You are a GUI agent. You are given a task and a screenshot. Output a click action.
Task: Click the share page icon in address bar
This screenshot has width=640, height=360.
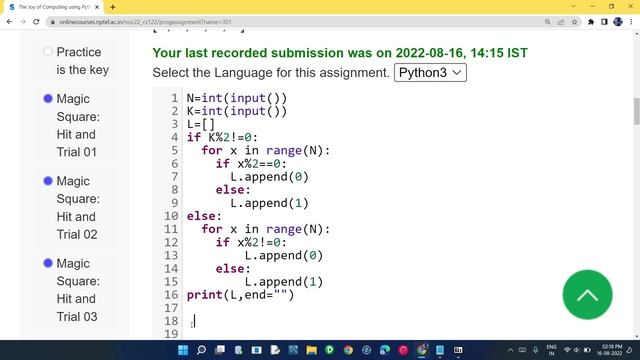561,22
